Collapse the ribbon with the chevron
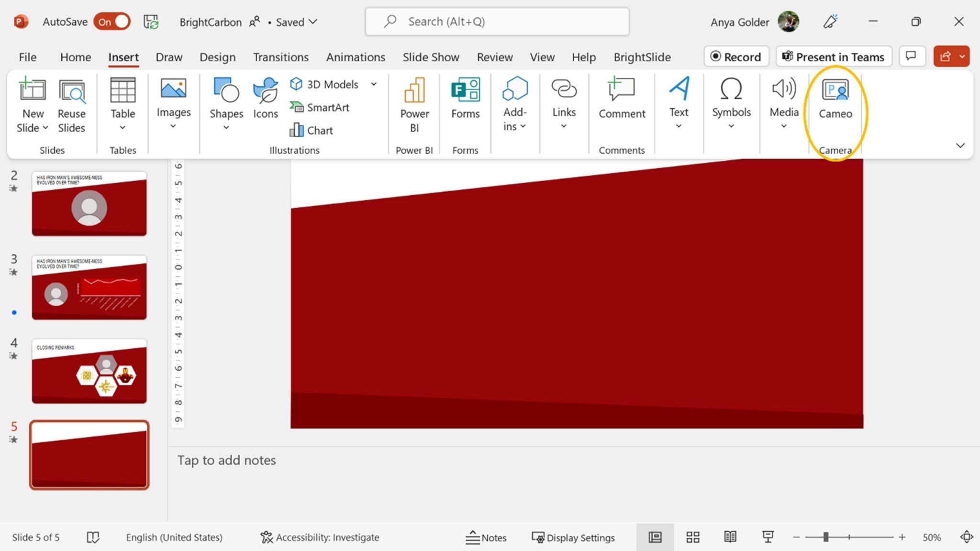 tap(960, 145)
